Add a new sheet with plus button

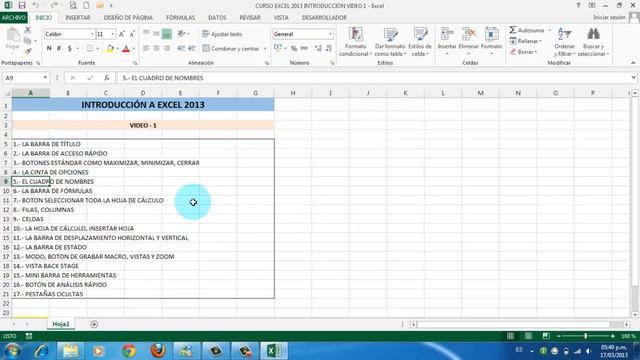[94, 324]
